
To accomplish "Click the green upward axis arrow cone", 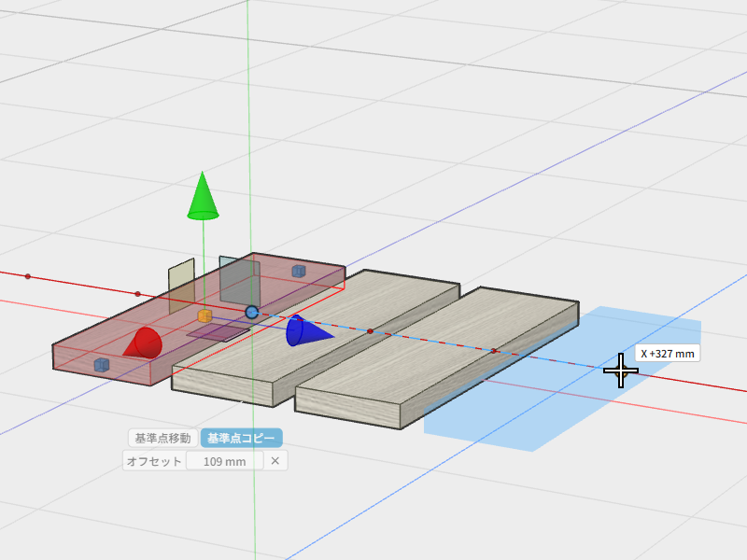I will [x=203, y=196].
